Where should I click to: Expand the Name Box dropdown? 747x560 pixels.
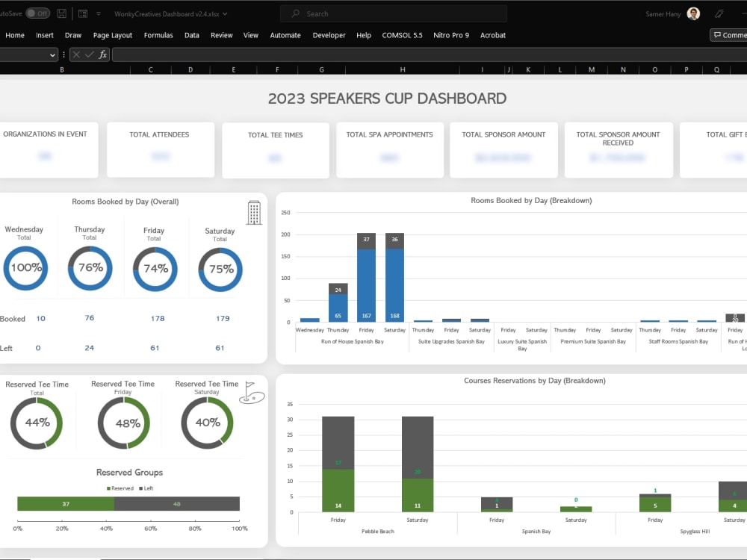pyautogui.click(x=52, y=55)
